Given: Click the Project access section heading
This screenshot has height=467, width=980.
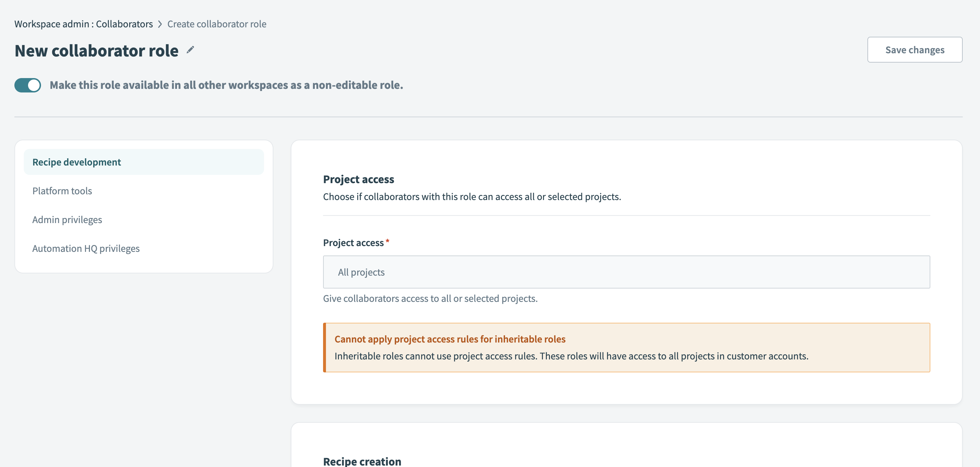Looking at the screenshot, I should pos(358,179).
